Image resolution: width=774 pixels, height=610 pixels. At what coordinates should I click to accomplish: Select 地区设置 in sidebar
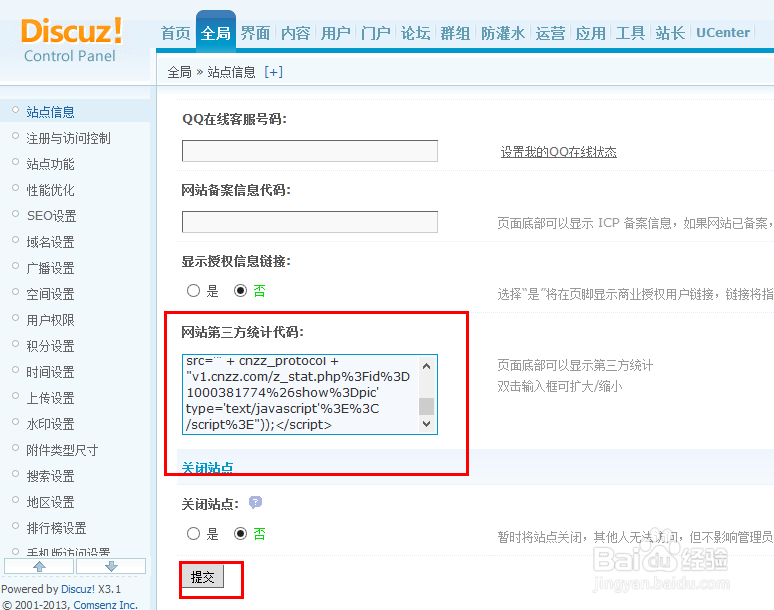coord(50,502)
